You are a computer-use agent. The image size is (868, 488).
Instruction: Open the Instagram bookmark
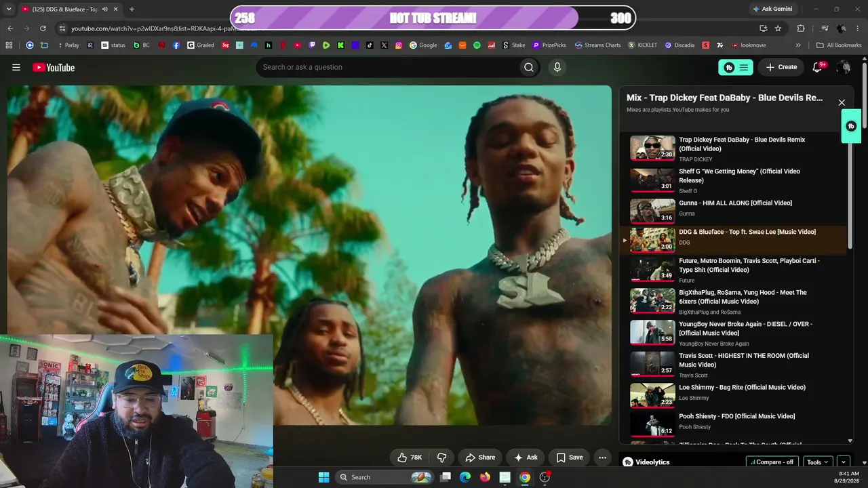coord(399,45)
